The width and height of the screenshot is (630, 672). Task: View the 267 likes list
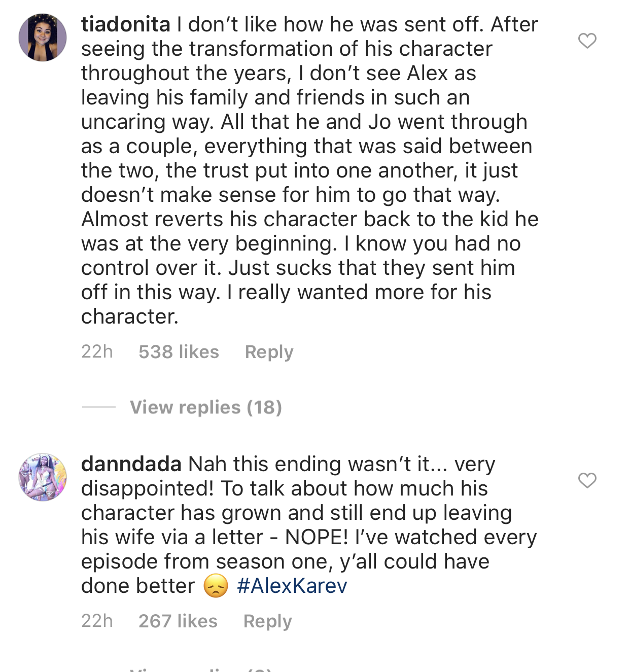pyautogui.click(x=178, y=621)
